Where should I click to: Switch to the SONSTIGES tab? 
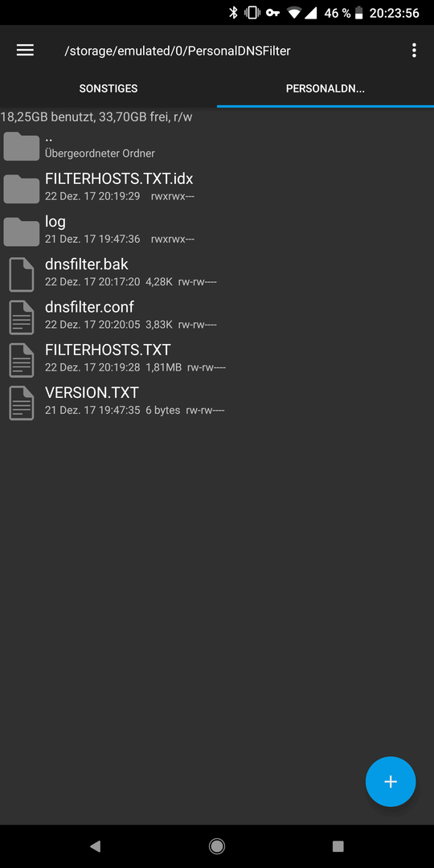[108, 88]
